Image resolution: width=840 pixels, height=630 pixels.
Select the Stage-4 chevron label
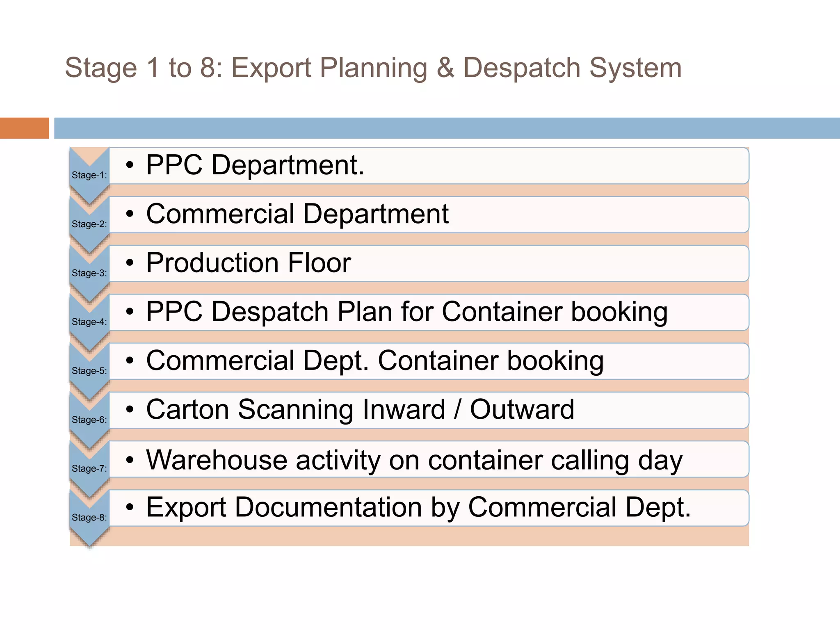click(x=89, y=322)
